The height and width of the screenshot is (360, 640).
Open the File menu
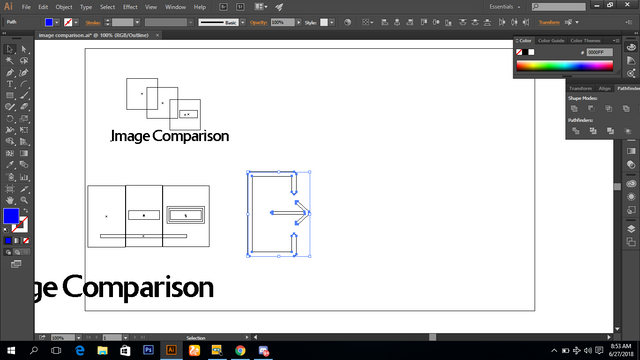(x=26, y=7)
